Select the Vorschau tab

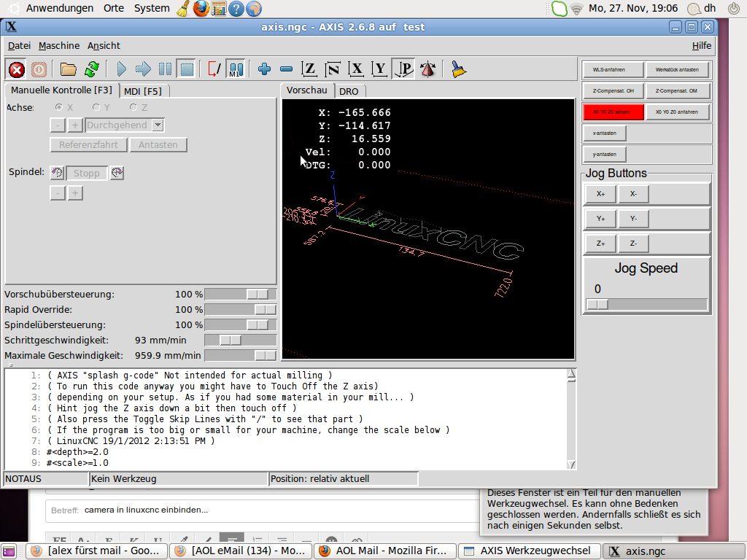tap(307, 90)
